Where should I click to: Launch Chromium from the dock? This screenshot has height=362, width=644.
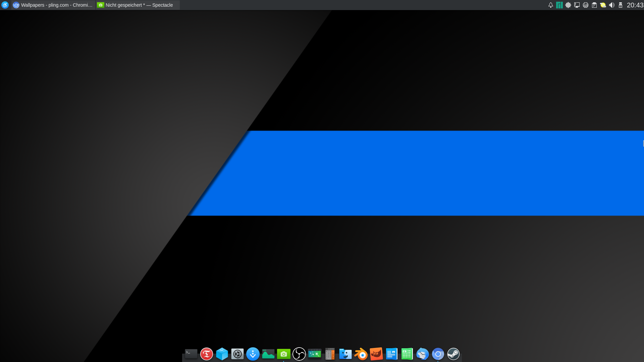tap(438, 354)
